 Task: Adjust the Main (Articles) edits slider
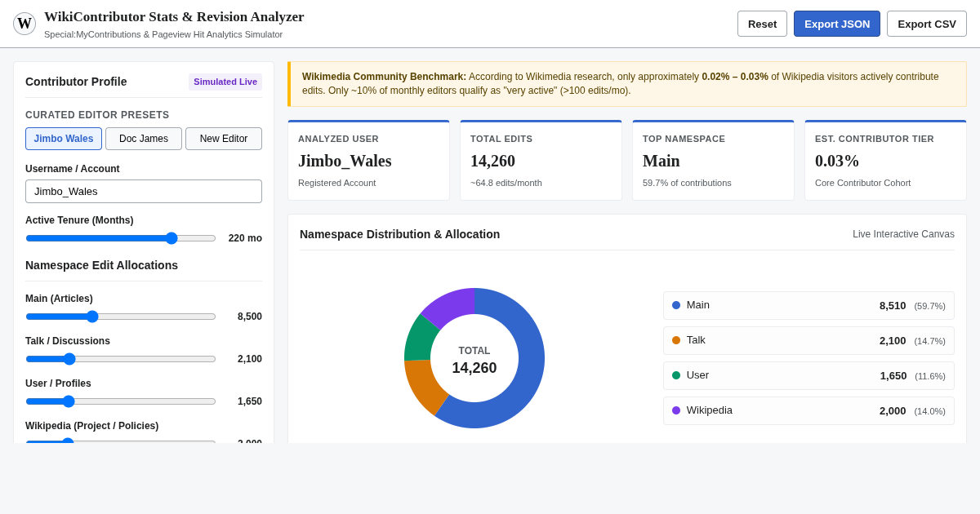pos(121,317)
